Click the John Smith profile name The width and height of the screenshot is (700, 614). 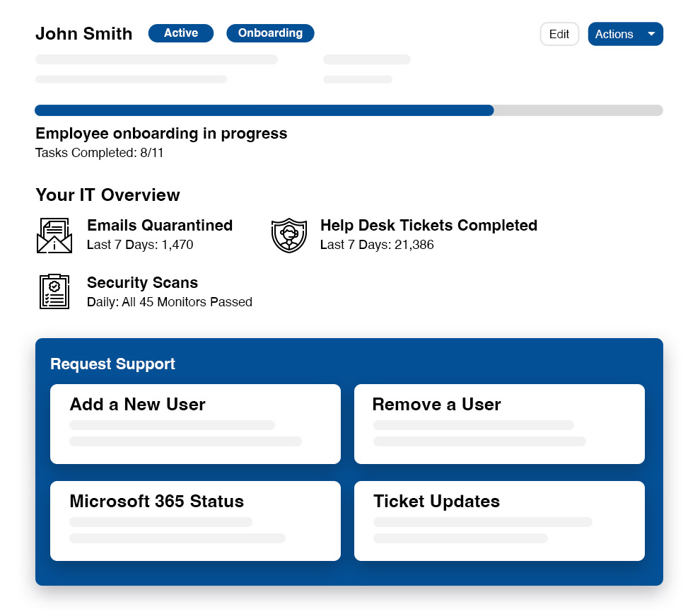coord(84,34)
